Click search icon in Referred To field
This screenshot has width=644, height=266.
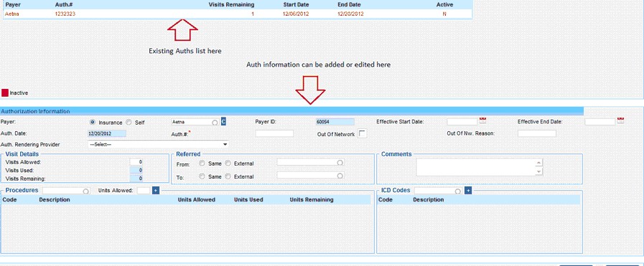click(340, 176)
